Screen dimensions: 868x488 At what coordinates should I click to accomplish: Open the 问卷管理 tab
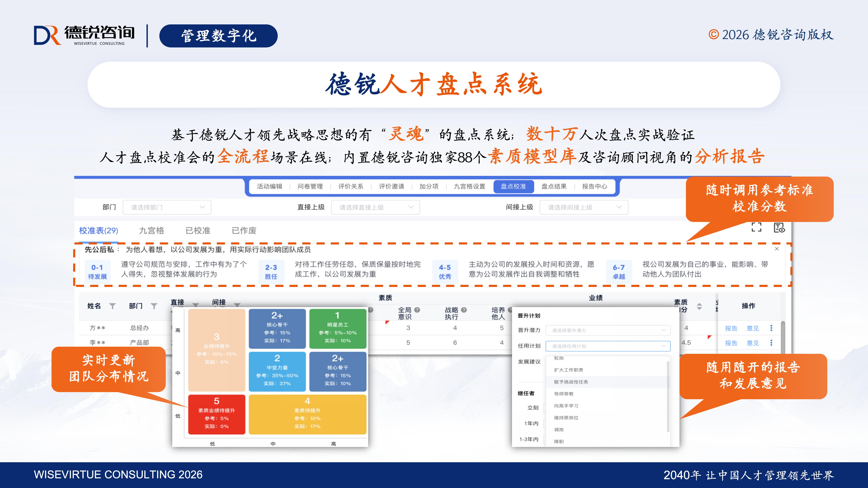click(310, 187)
